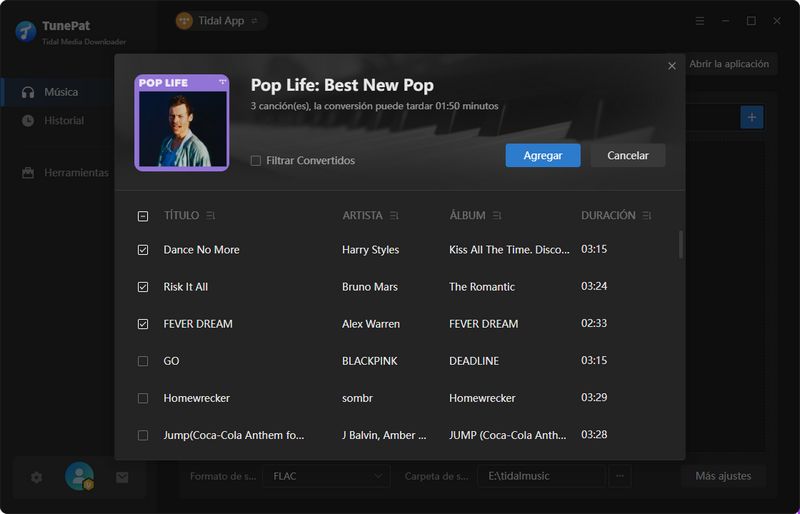800x514 pixels.
Task: Uncheck the Dance No More checkbox
Action: [x=143, y=250]
